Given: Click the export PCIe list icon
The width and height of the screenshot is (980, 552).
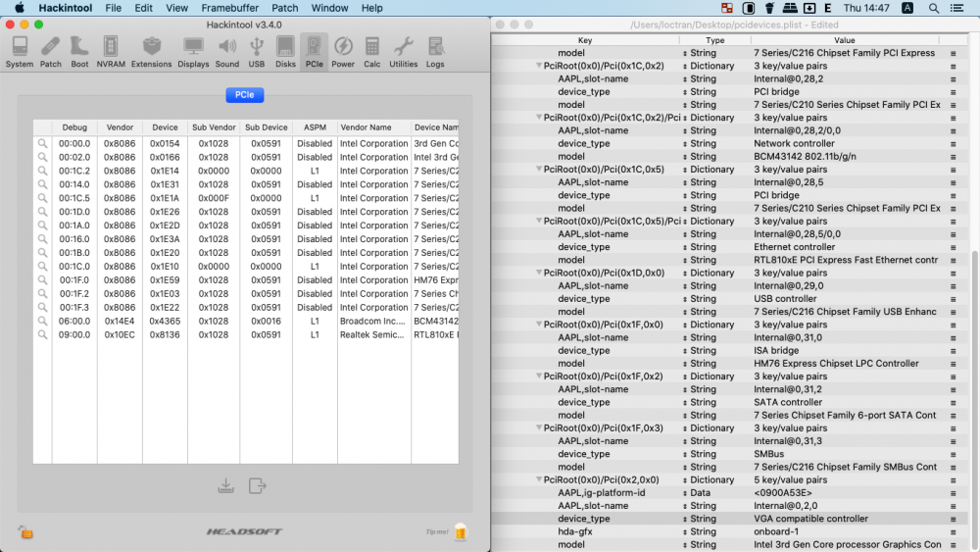Looking at the screenshot, I should (257, 485).
